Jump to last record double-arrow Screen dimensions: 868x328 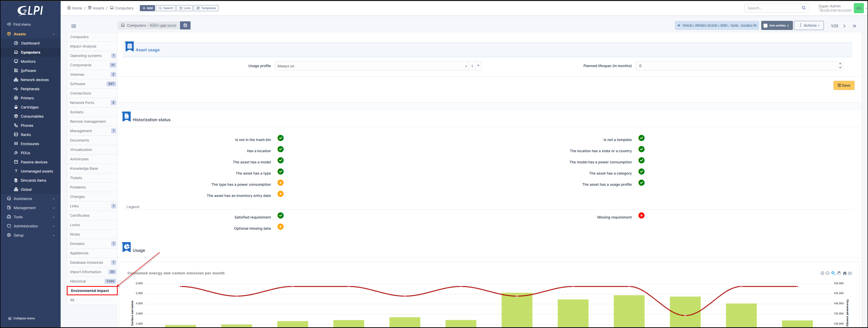[854, 26]
